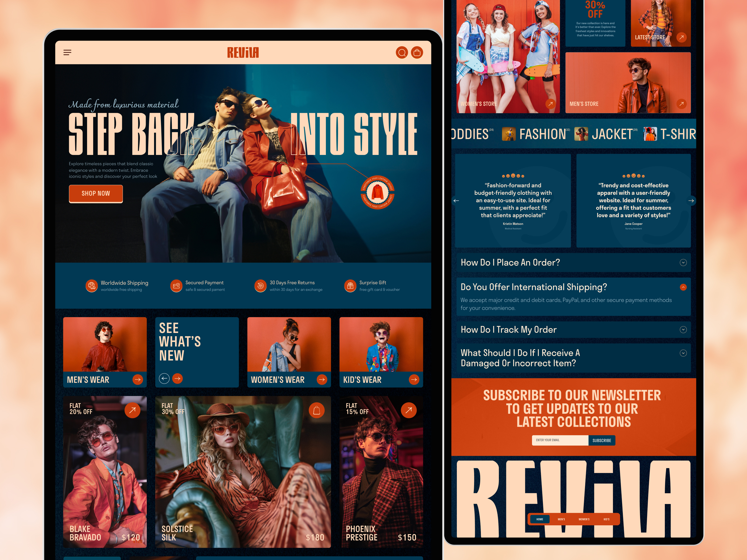Viewport: 747px width, 560px height.
Task: Expand the 'How Do I Place An Order?' FAQ
Action: tap(683, 262)
